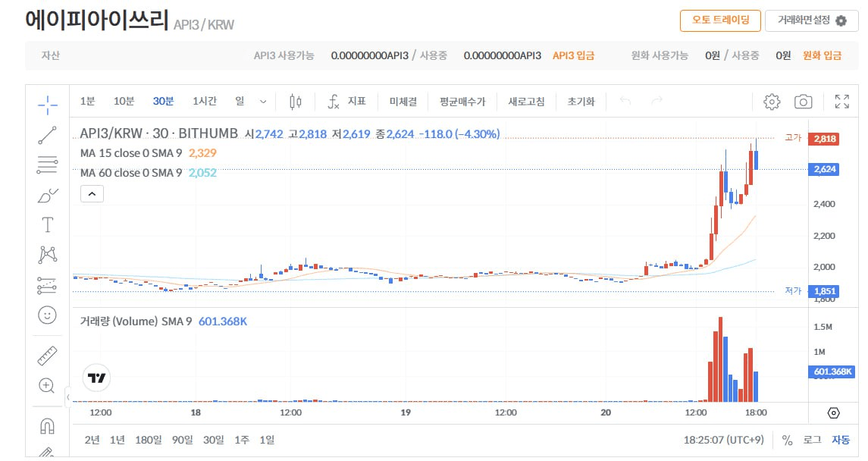Take a chart snapshot with camera icon
The image size is (868, 461).
pyautogui.click(x=804, y=102)
